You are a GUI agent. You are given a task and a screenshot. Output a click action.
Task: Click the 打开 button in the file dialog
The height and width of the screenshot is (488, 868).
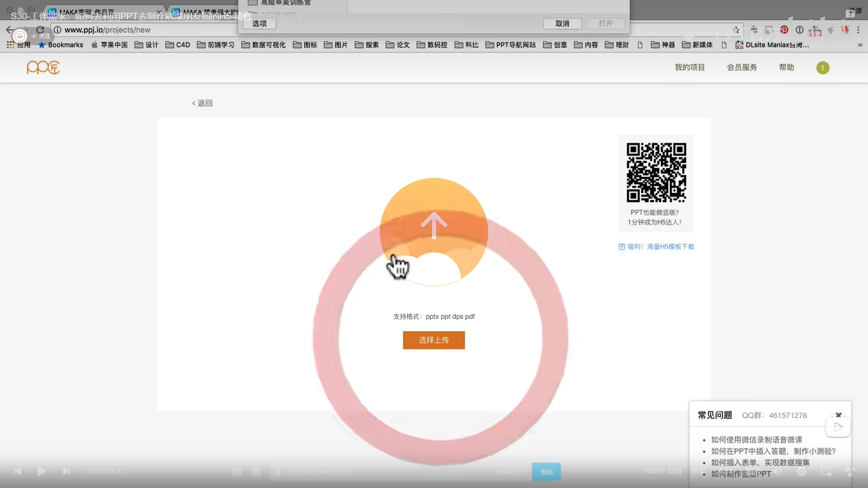pos(606,23)
